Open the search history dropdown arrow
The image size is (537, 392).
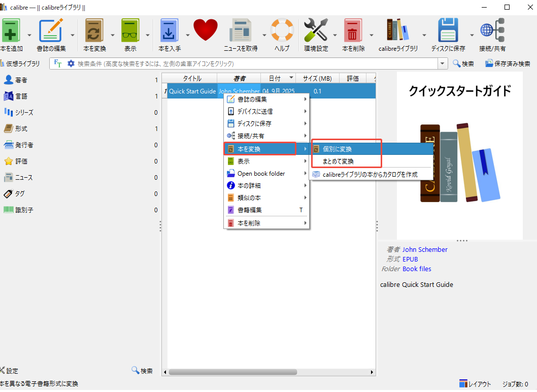tap(443, 63)
